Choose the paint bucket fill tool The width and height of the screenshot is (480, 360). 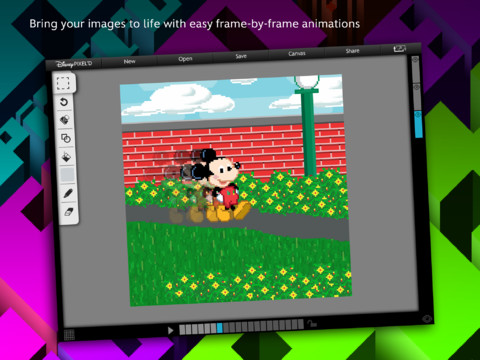tap(66, 157)
